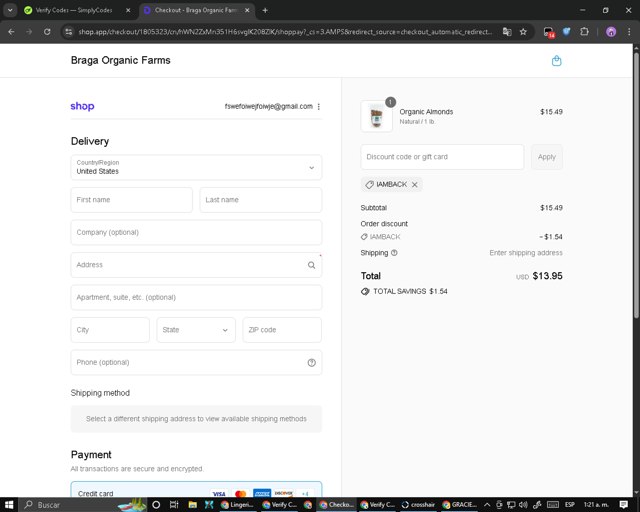Image resolution: width=640 pixels, height=512 pixels.
Task: Click the taskbar volume icon
Action: [x=523, y=505]
